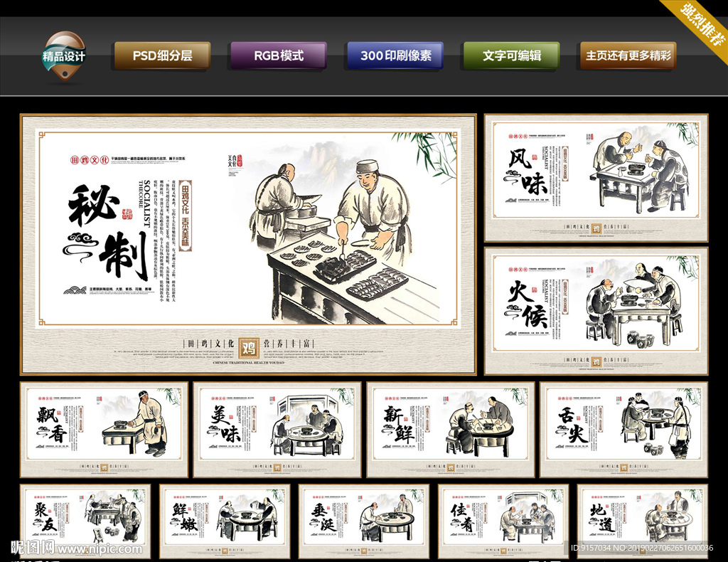Open the 火候 poster thumbnail
This screenshot has height=562, width=728.
pos(596,311)
